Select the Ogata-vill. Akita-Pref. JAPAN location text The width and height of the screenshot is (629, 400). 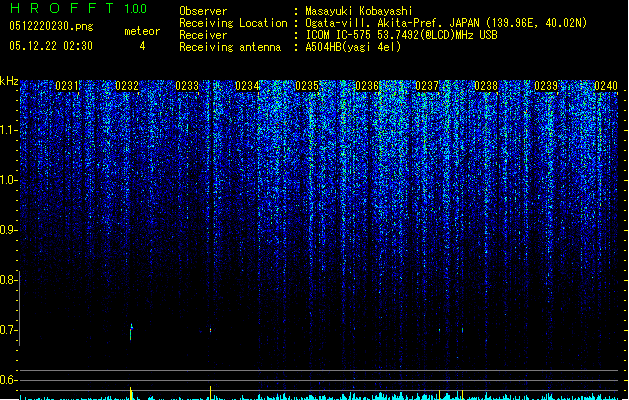point(446,23)
